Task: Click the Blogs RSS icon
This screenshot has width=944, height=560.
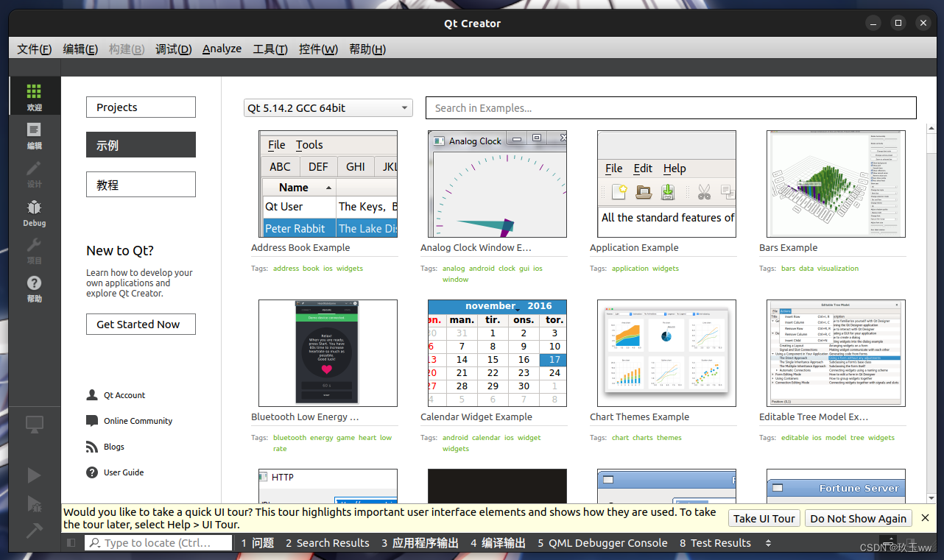Action: [x=92, y=447]
